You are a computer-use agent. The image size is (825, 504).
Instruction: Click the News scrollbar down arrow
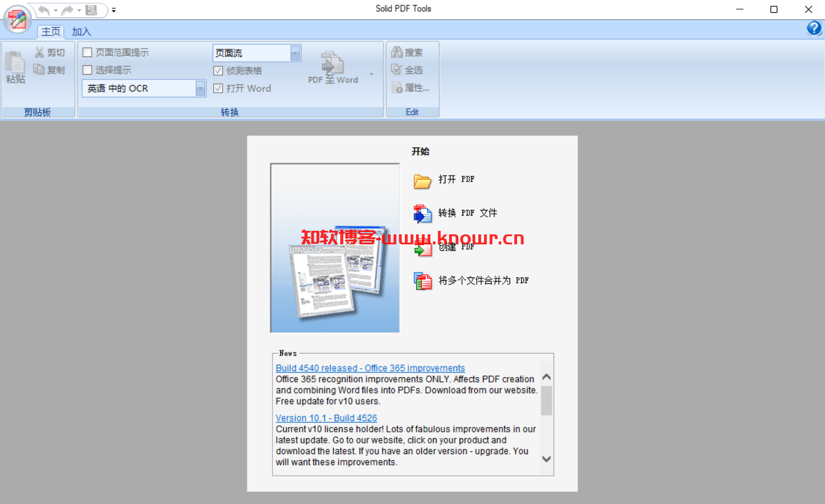coord(546,459)
